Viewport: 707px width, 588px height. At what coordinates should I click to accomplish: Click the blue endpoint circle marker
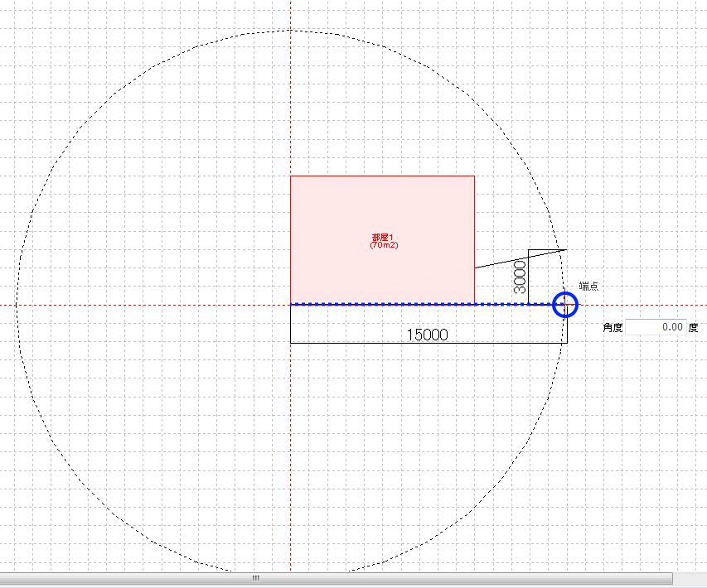pos(564,305)
